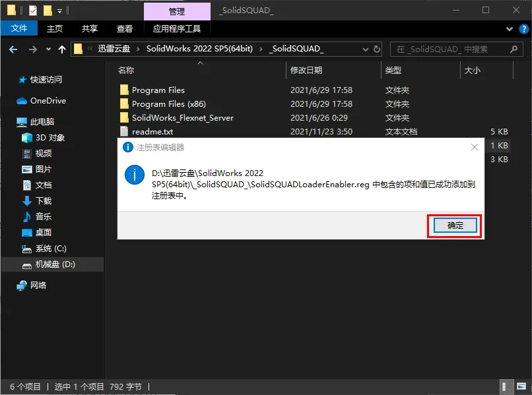Open the 机械盘 (D:) drive

click(x=55, y=264)
